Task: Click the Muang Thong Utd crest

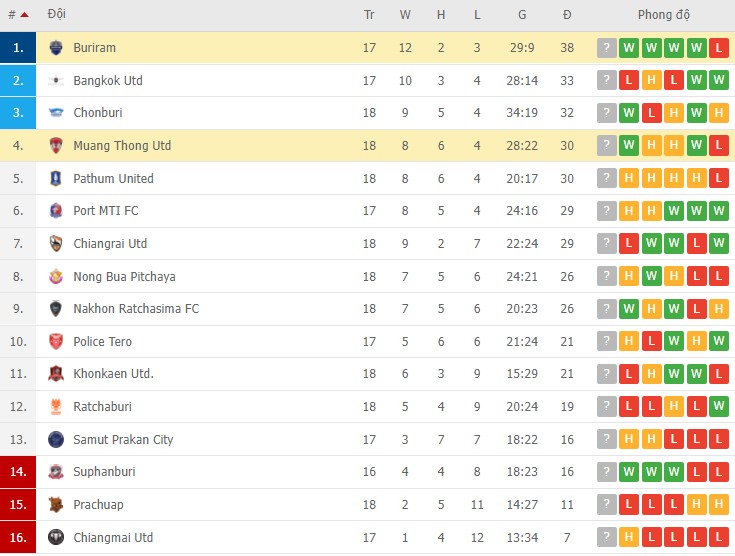Action: (x=55, y=146)
